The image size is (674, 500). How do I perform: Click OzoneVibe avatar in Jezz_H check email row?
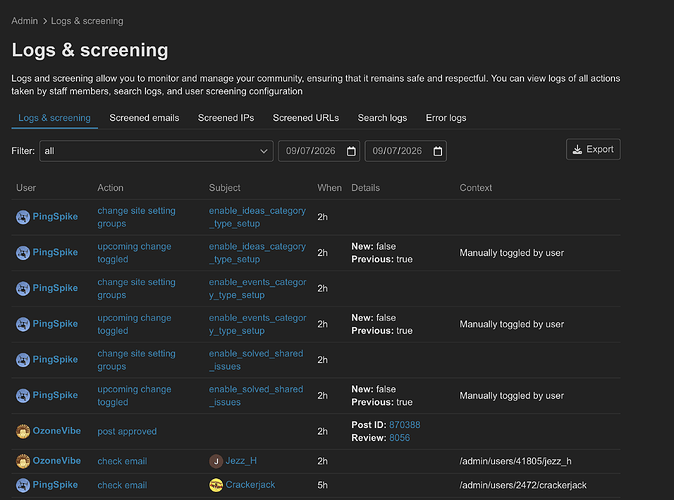click(23, 461)
